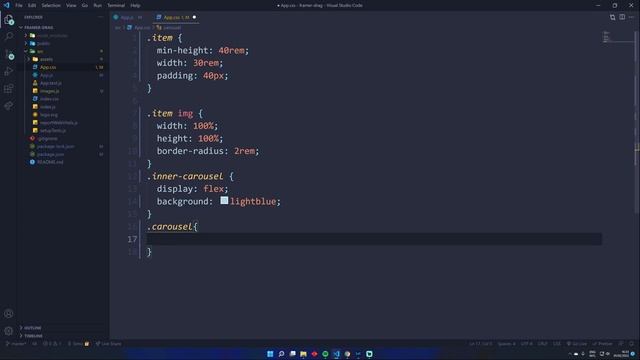Viewport: 640px width, 360px height.
Task: Open logo.svg in the file tree
Action: [49, 115]
